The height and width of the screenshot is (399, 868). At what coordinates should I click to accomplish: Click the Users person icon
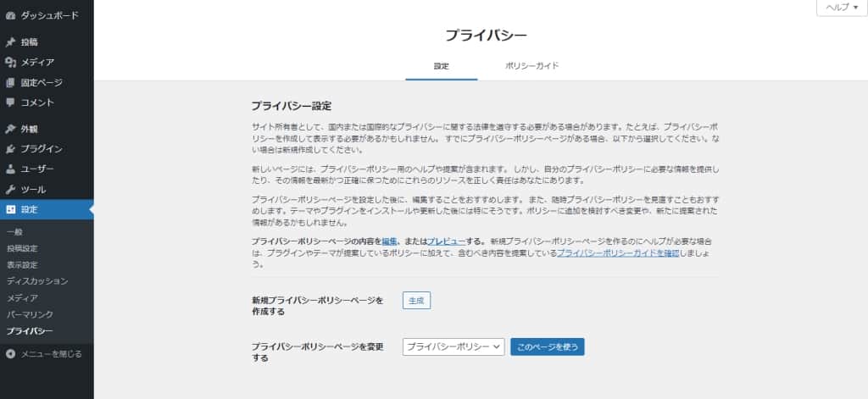10,169
